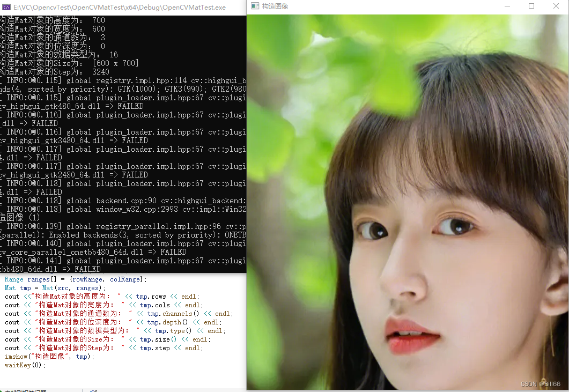The height and width of the screenshot is (392, 569).
Task: Click code line printing tmp.type()
Action: point(115,331)
